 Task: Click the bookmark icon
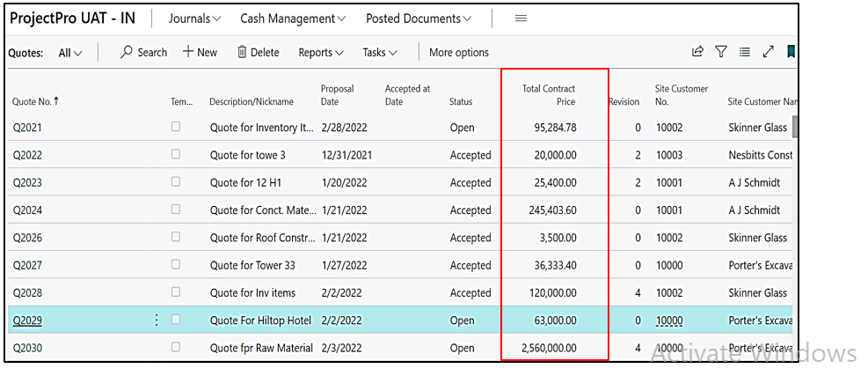pyautogui.click(x=791, y=52)
